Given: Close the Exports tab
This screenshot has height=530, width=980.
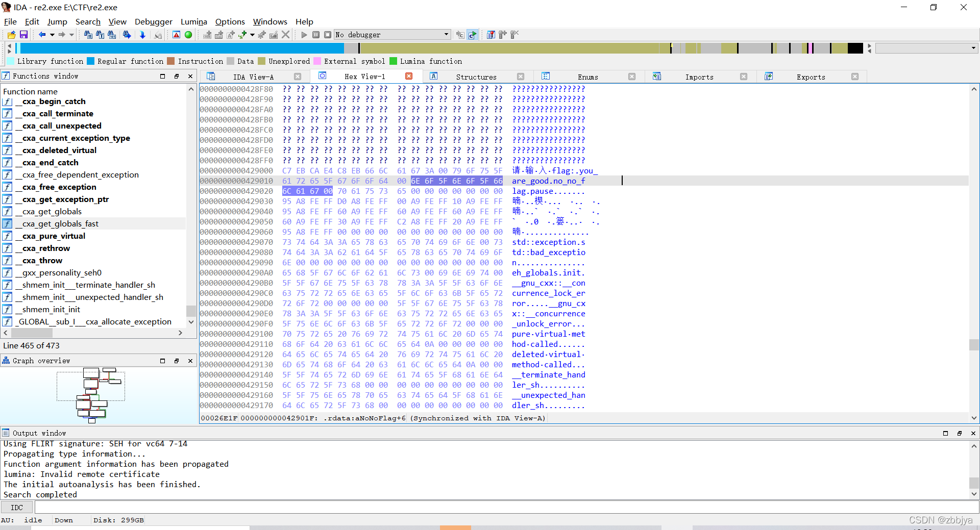Looking at the screenshot, I should click(855, 77).
